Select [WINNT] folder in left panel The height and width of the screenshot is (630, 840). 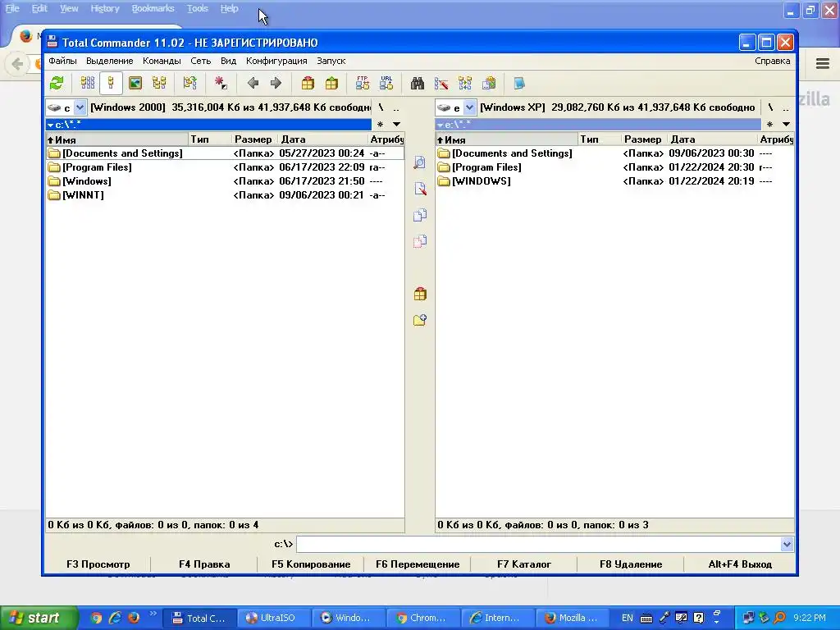pyautogui.click(x=225, y=195)
